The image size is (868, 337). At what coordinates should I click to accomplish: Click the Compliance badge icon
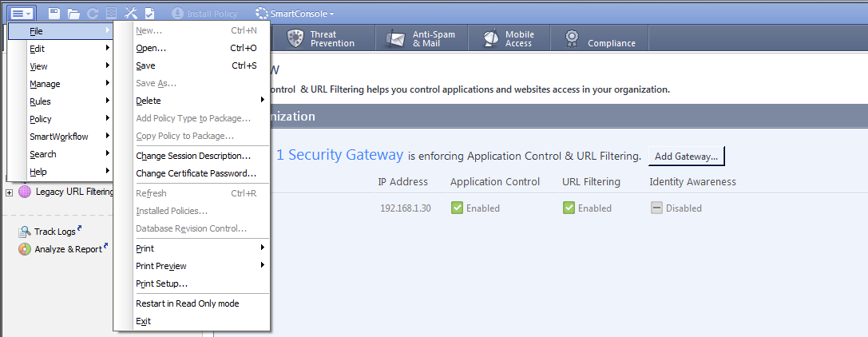coord(572,38)
